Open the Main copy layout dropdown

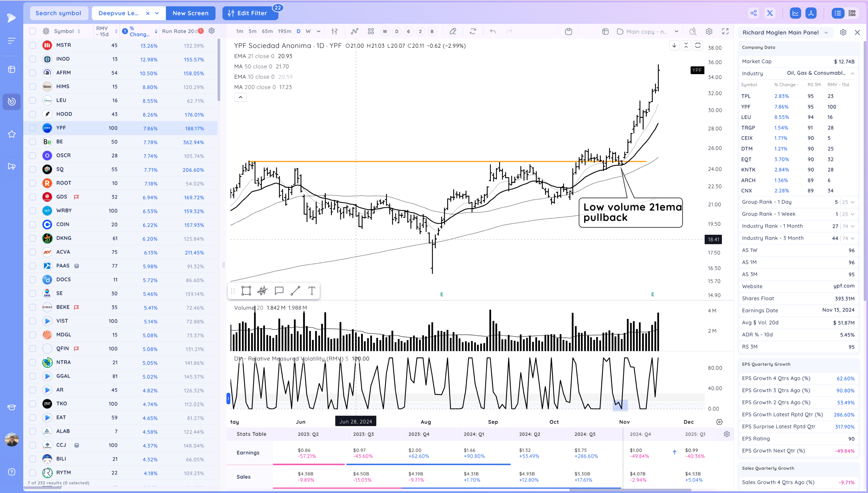[676, 31]
